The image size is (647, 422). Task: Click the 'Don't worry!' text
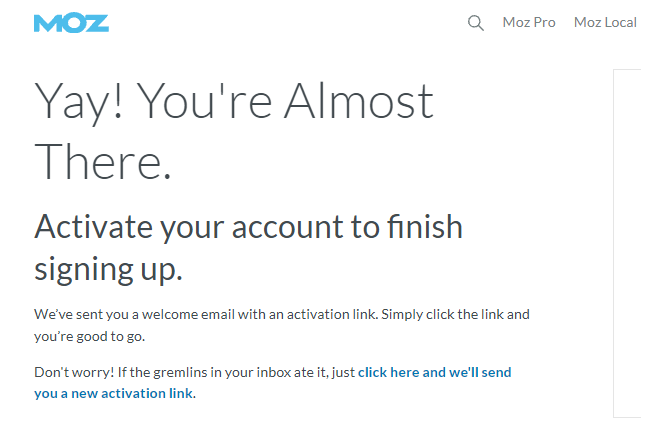pyautogui.click(x=74, y=372)
